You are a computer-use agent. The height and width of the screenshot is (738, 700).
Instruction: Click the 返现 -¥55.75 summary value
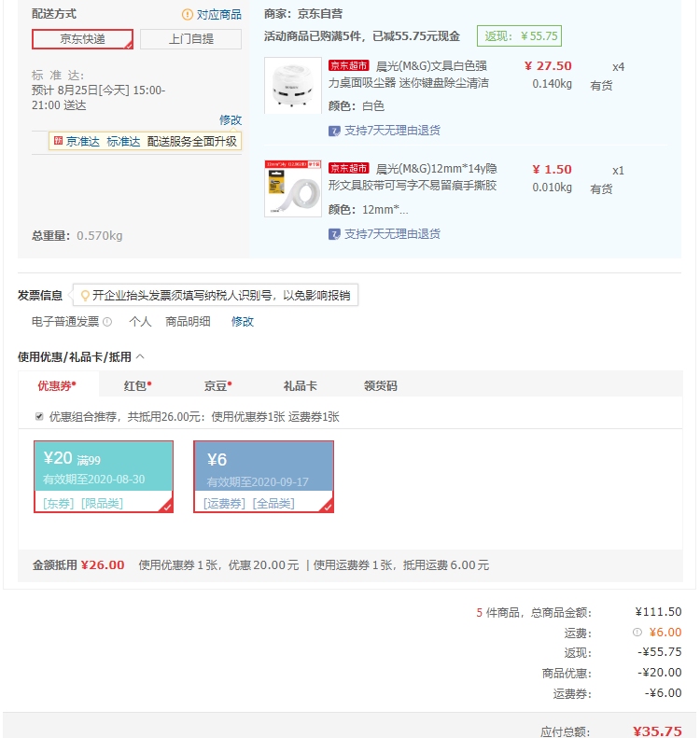pos(660,652)
